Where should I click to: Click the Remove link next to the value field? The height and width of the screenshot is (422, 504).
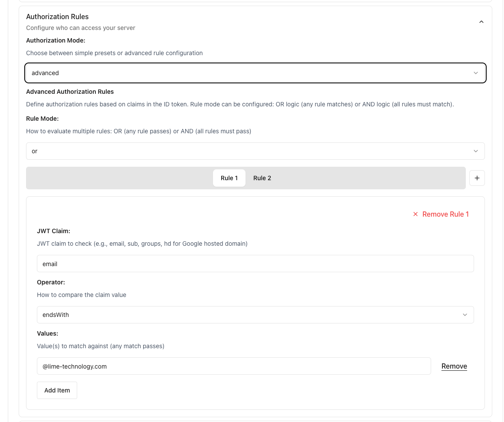point(454,366)
